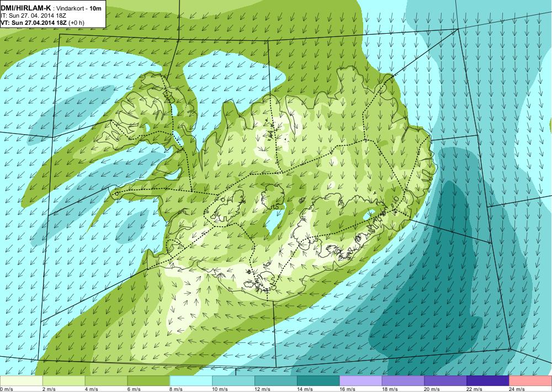This screenshot has height=392, width=552.
Task: Select the dark indigo 22–24 m/s legend swatch
Action: click(x=488, y=381)
